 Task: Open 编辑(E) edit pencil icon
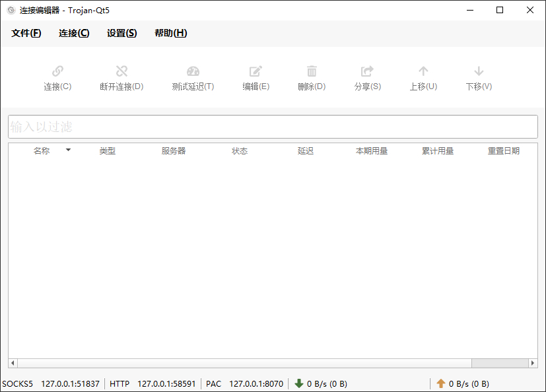[x=256, y=71]
